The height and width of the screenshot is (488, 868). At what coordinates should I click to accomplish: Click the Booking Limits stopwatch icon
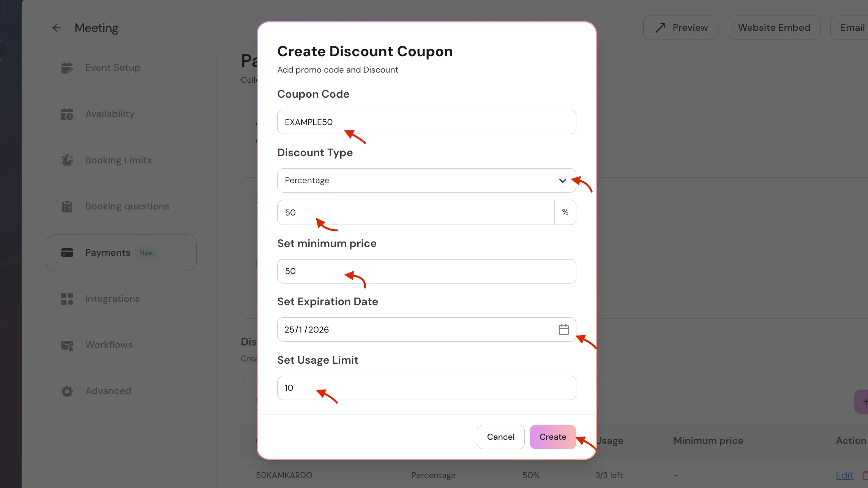tap(67, 160)
